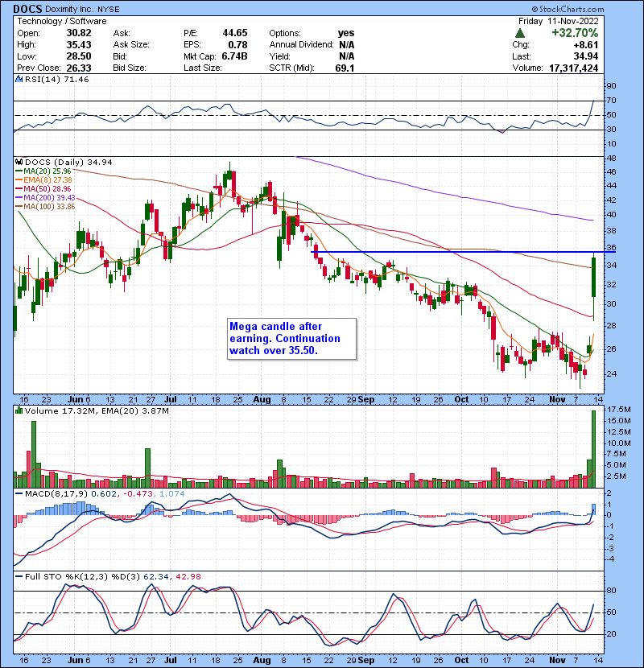This screenshot has width=644, height=668.
Task: Click the 80 label on the stochastic scale
Action: (611, 591)
